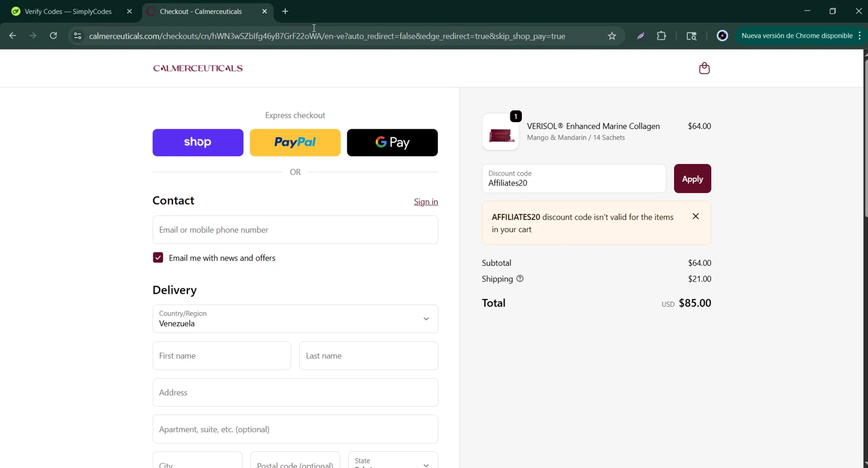Close the Checkout Calmerceuticals tab
Screen dimensions: 868x468
pos(264,12)
